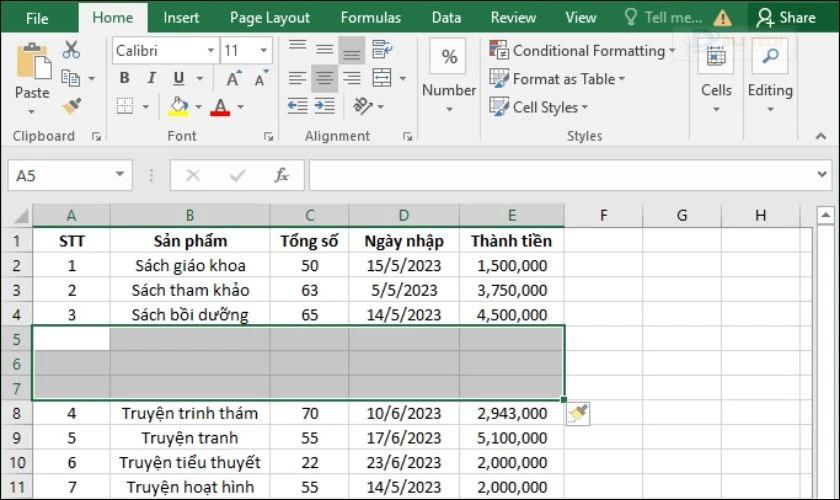Open the Alignment dialog launcher
Screen dimensions: 840x500
408,137
